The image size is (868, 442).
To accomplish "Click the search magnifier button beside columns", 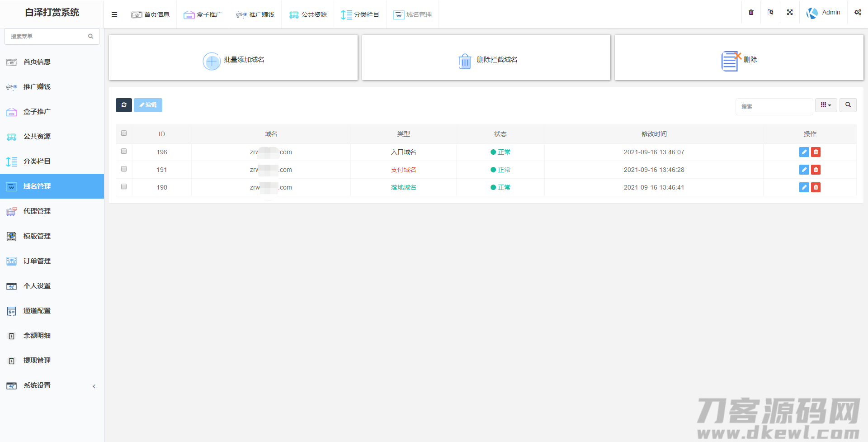I will 848,105.
